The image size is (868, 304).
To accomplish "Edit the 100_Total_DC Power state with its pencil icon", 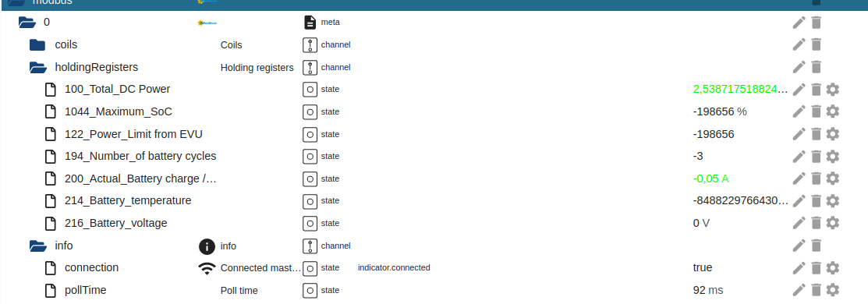I will [799, 89].
